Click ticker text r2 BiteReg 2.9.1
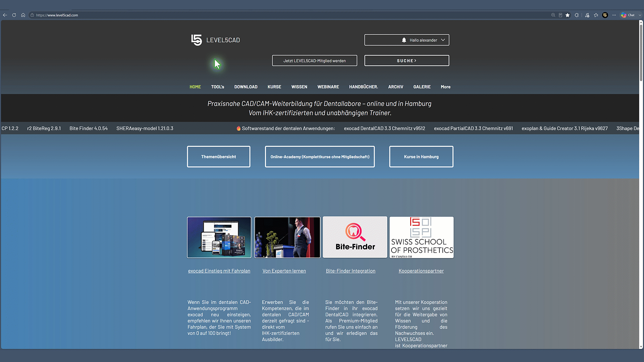644x362 pixels. tap(44, 128)
